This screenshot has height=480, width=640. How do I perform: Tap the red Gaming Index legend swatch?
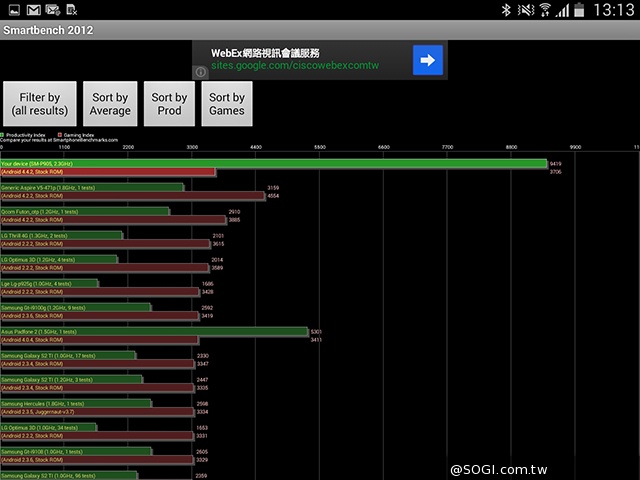pos(60,133)
